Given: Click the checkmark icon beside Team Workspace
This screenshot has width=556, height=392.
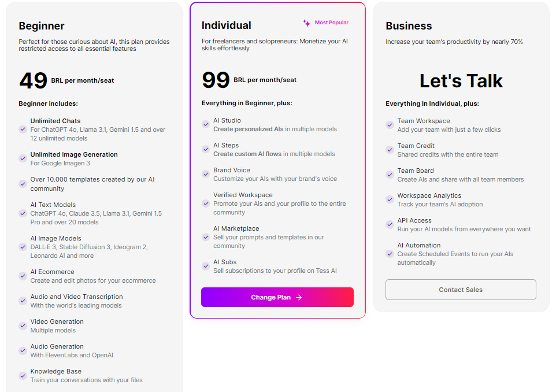Looking at the screenshot, I should click(x=390, y=125).
